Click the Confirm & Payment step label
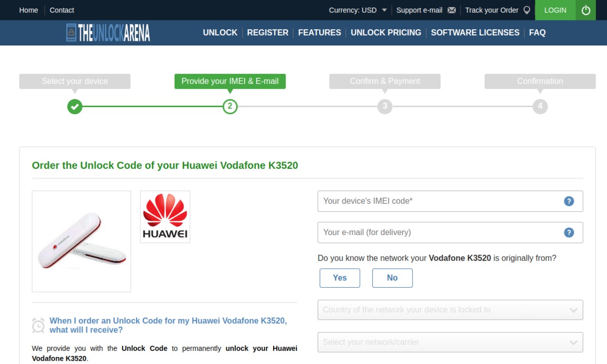The height and width of the screenshot is (364, 607). 385,81
